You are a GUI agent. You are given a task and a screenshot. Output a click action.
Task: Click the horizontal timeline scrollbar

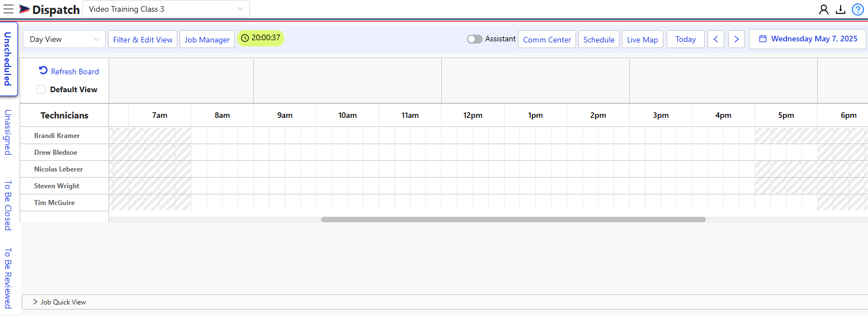(513, 220)
